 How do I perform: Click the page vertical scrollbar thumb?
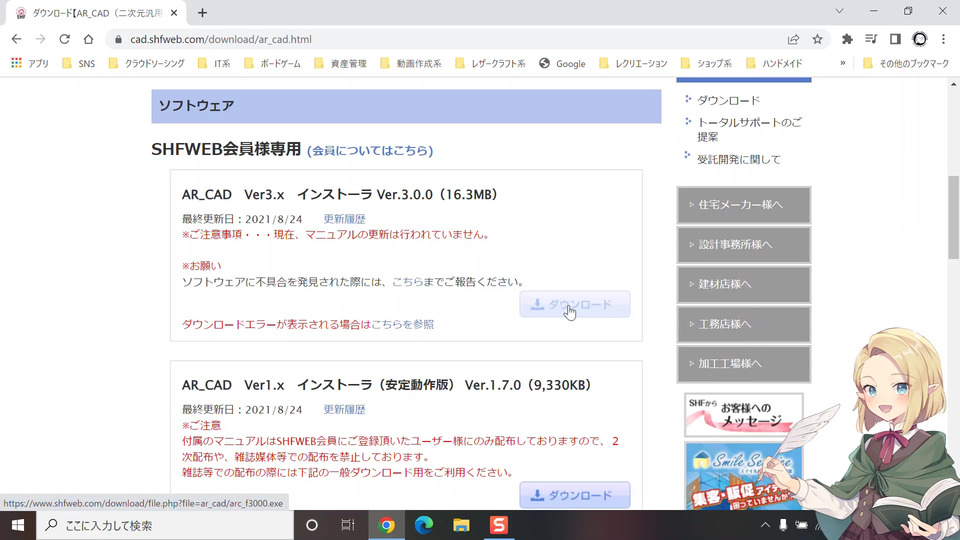(x=954, y=217)
